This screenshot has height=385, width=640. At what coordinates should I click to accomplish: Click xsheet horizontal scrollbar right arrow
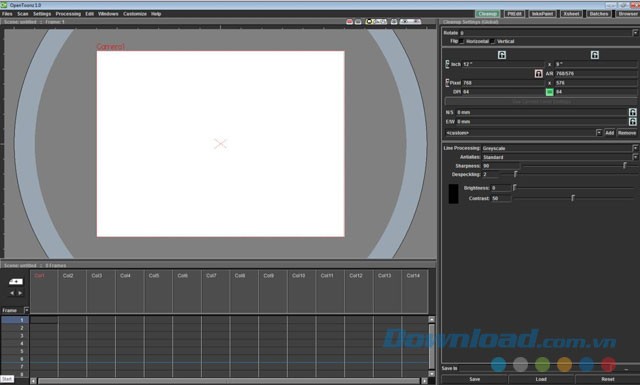pos(424,381)
